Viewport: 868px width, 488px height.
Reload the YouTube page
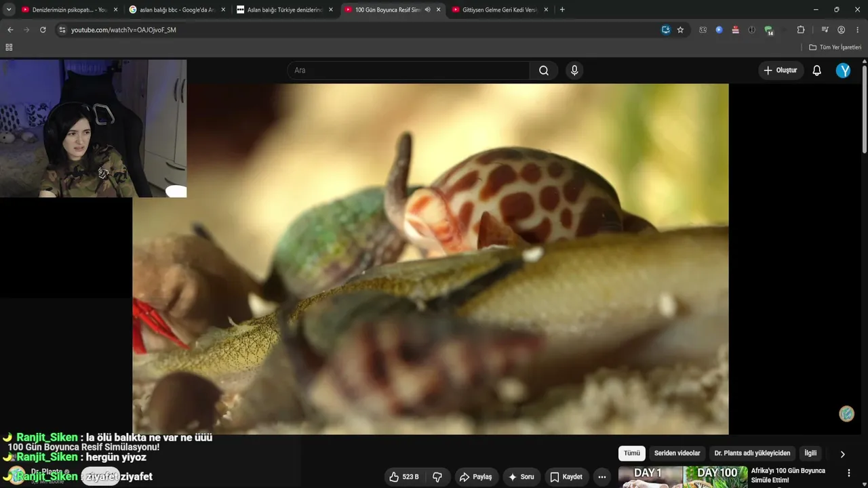[43, 30]
